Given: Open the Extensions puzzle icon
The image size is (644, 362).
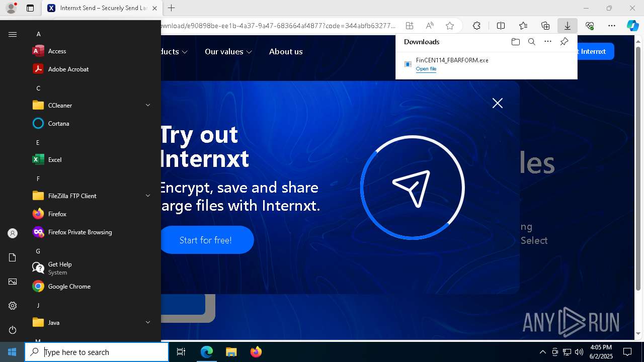Looking at the screenshot, I should tap(476, 26).
